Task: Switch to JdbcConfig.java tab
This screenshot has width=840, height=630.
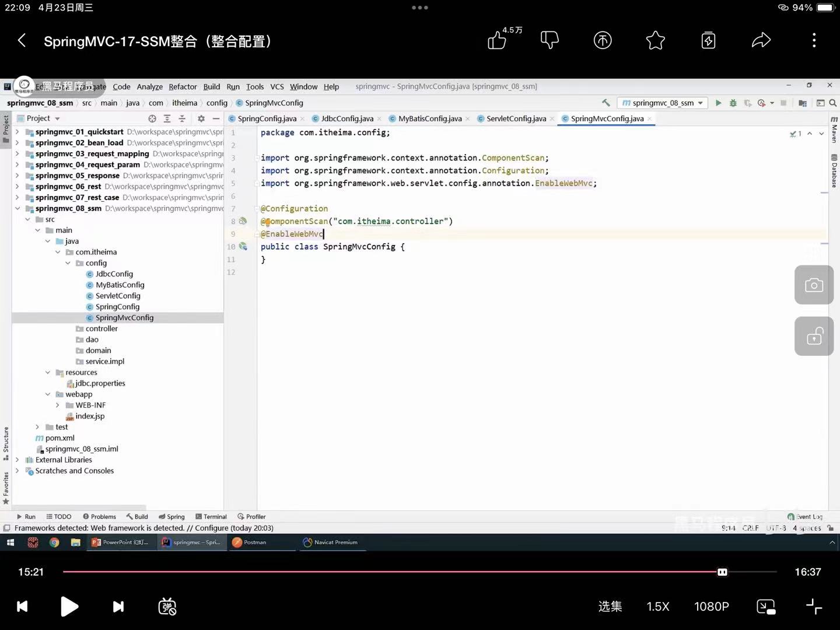Action: point(347,118)
